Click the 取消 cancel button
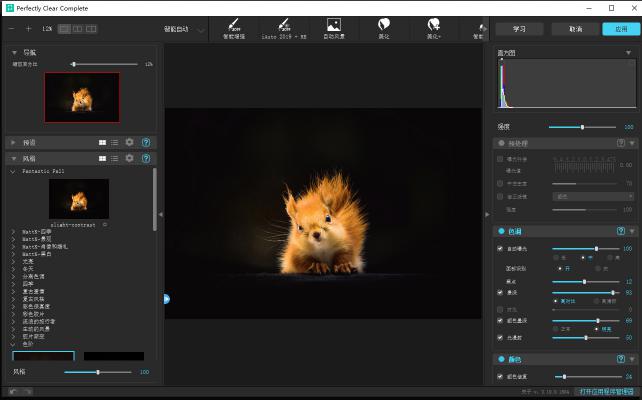This screenshot has height=400, width=642. point(575,29)
